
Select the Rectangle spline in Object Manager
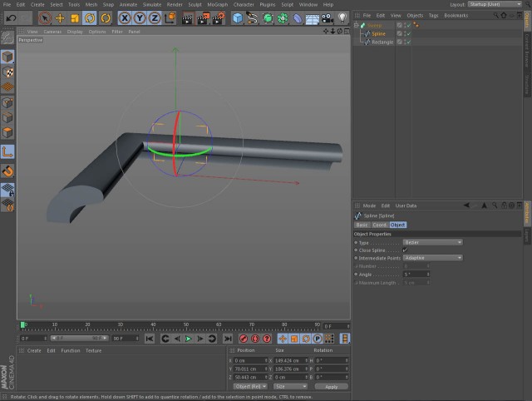pyautogui.click(x=382, y=42)
